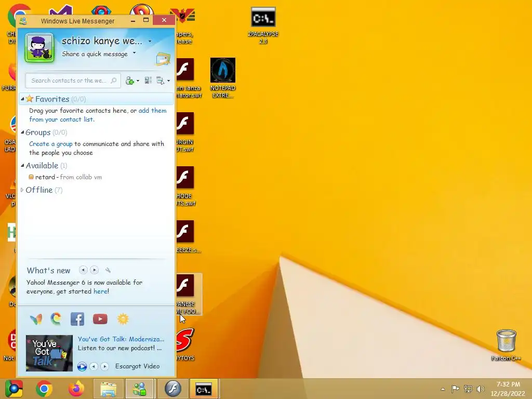The image size is (532, 399).
Task: Click Share a quick message field
Action: point(95,54)
